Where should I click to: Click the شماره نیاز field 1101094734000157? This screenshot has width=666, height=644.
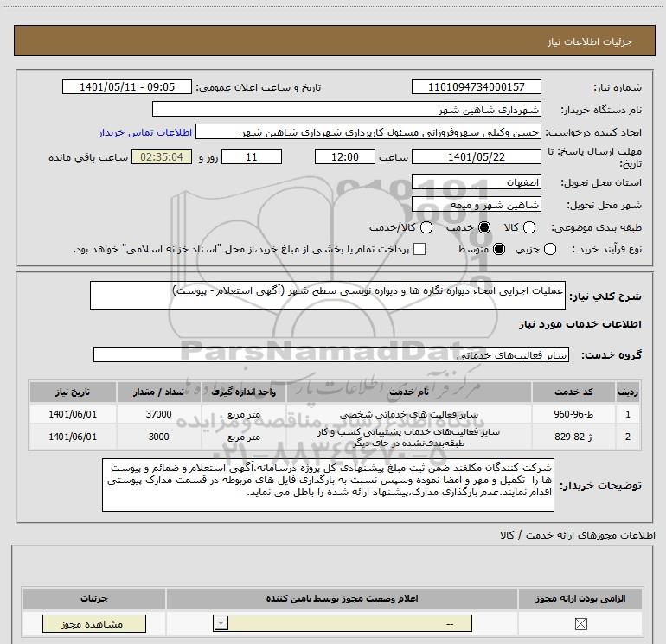point(476,87)
